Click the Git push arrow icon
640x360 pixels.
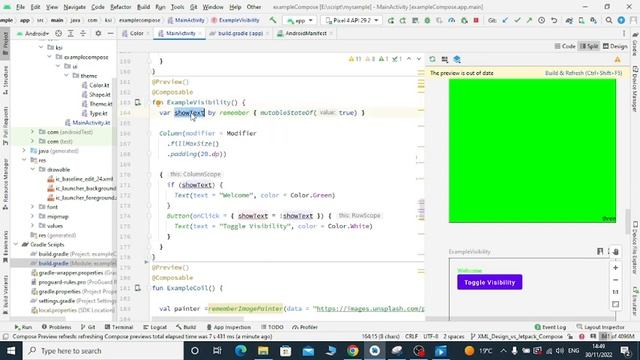pyautogui.click(x=529, y=20)
